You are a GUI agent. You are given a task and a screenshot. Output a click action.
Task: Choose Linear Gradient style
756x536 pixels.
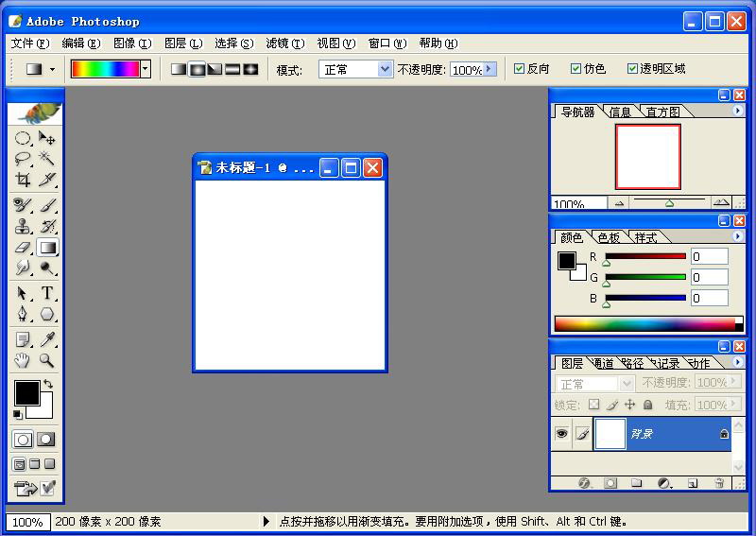pos(179,69)
